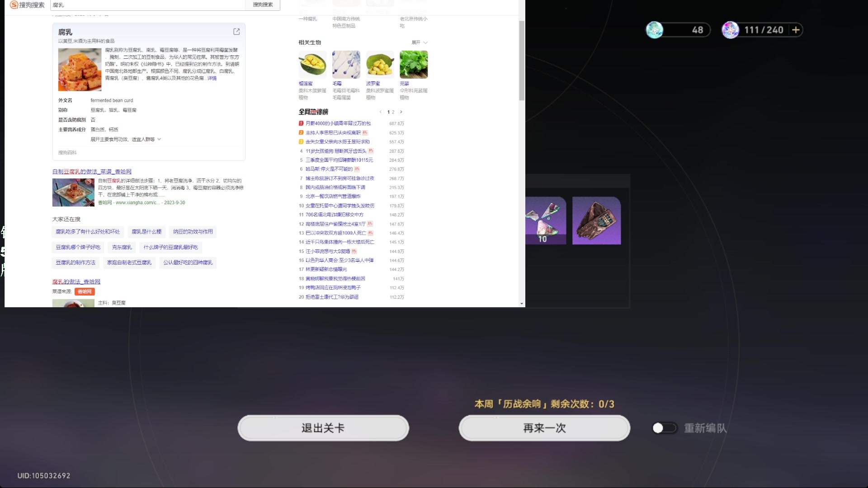Go to previous hot search page arrow
This screenshot has width=868, height=488.
381,112
